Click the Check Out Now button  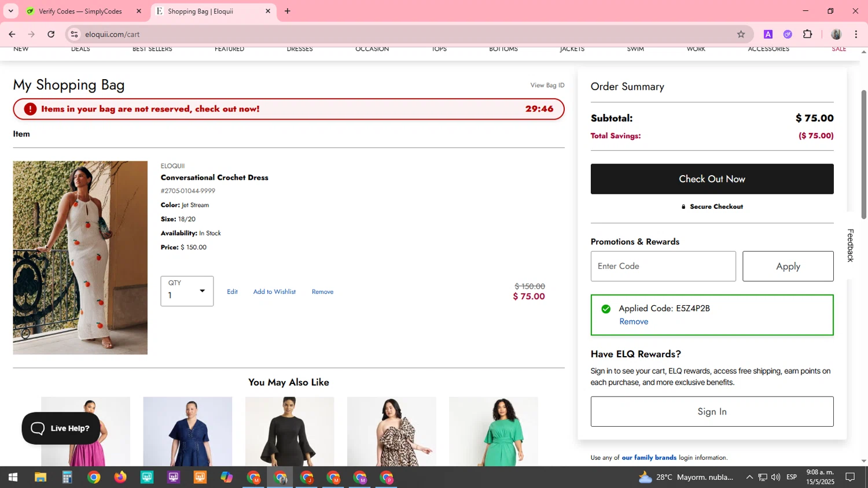[x=712, y=179]
